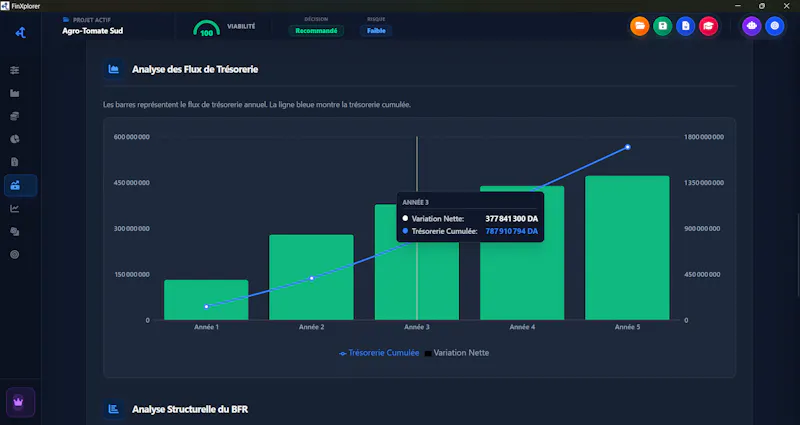Open the target circle sidebar icon

pos(15,255)
